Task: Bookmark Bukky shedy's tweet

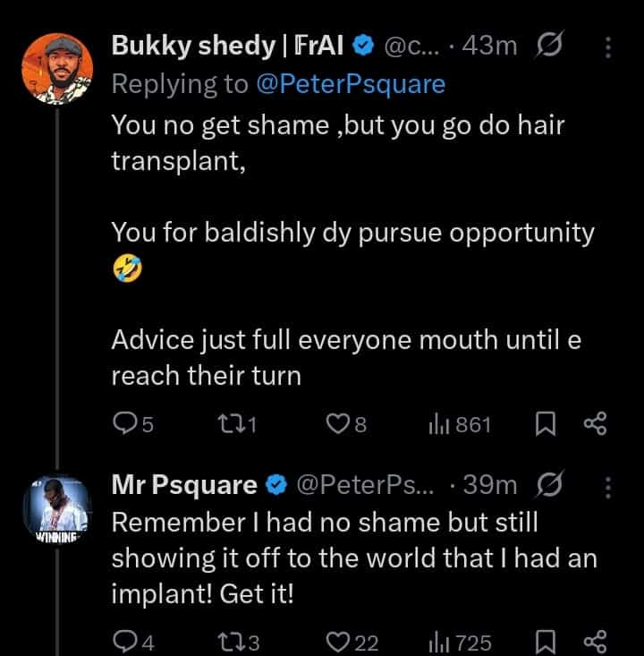Action: pyautogui.click(x=545, y=424)
